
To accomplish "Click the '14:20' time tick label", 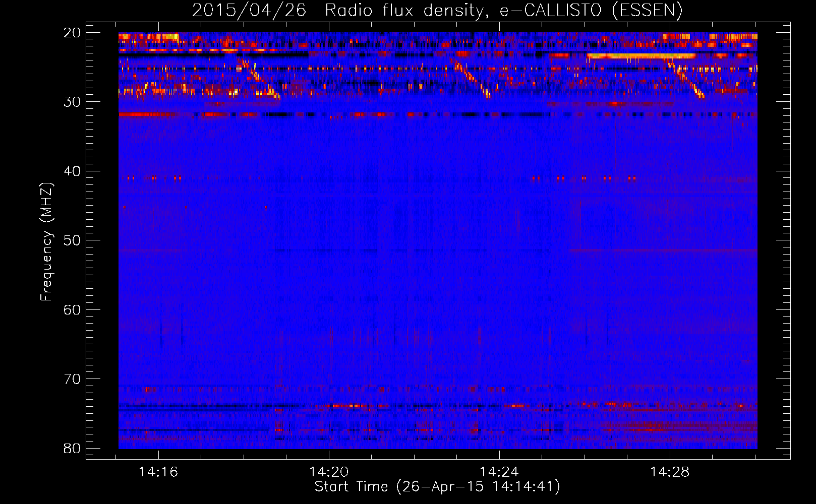I will tap(329, 472).
